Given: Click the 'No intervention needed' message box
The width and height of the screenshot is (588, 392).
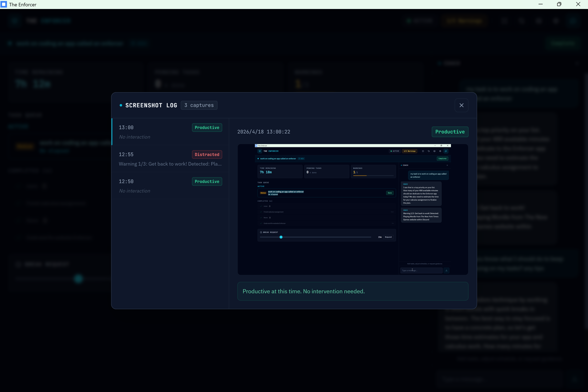Looking at the screenshot, I should pyautogui.click(x=353, y=291).
